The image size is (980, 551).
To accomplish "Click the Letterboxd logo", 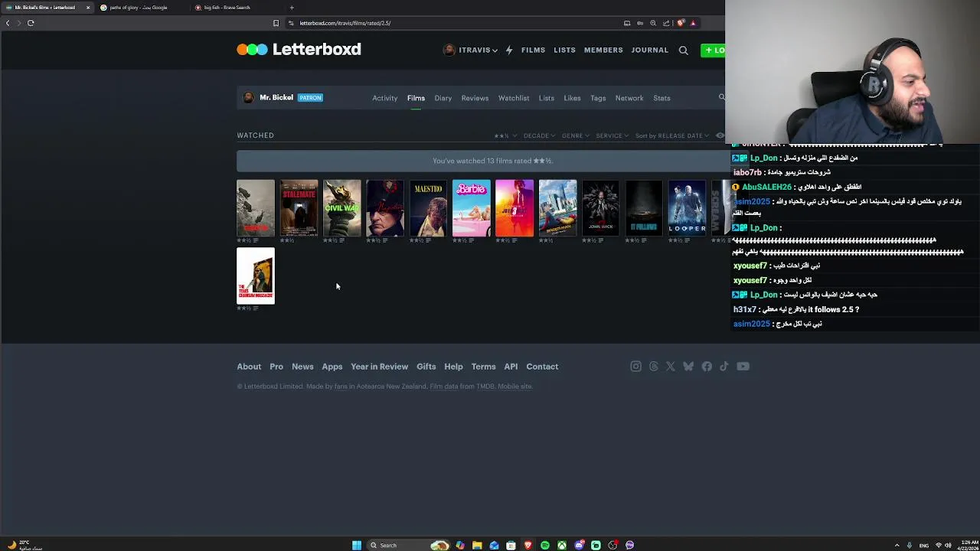I will 299,50.
